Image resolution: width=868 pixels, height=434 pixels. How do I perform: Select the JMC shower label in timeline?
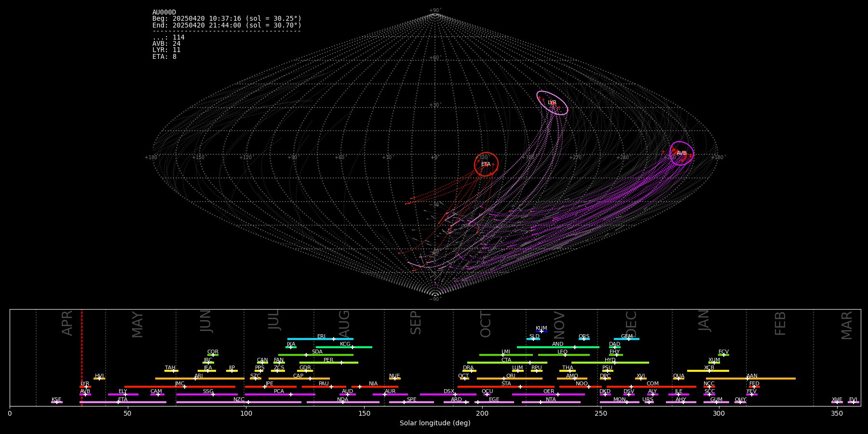pos(179,384)
